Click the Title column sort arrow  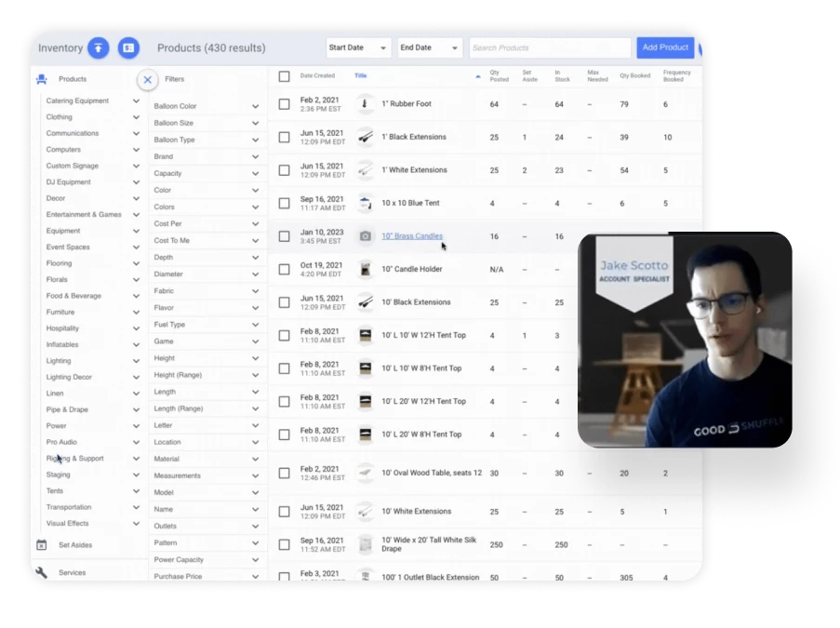[x=478, y=76]
